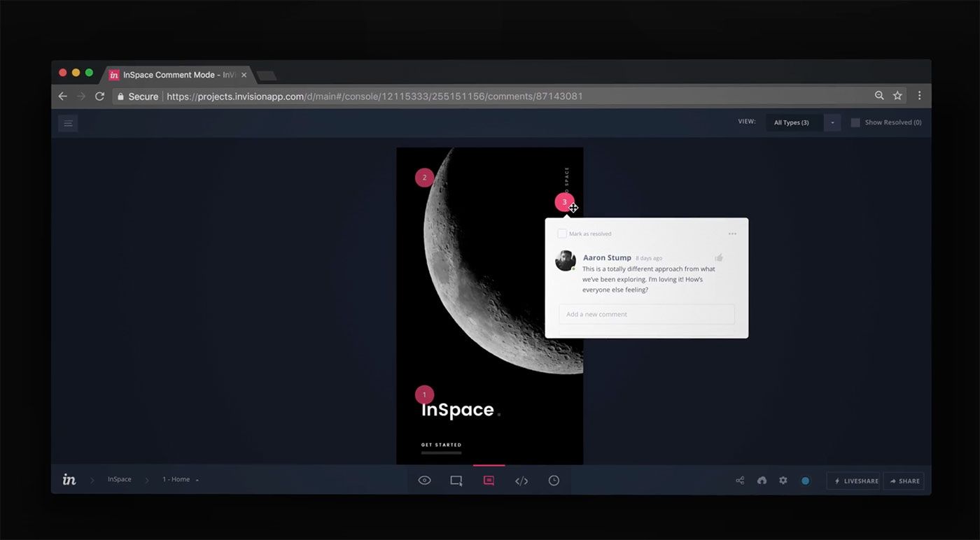Enable Show Resolved checkbox
Screen dimensions: 980x540
[855, 122]
